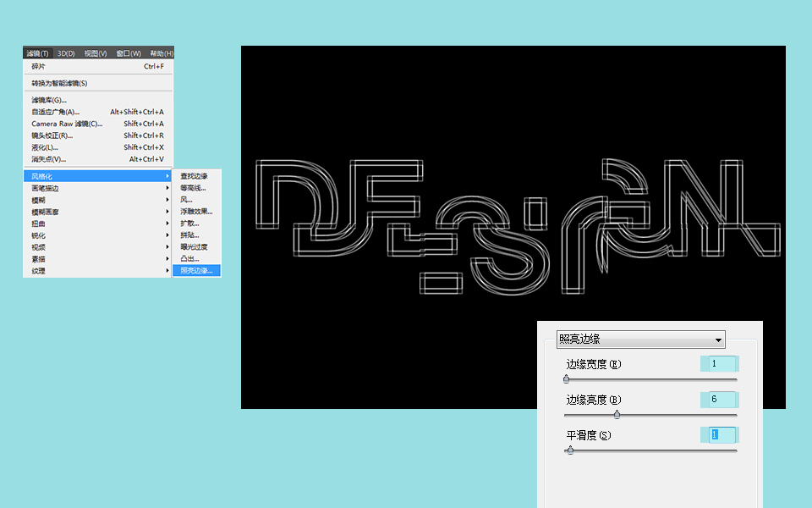Choose 转换为智能滤镜(S) from the filter menu
This screenshot has width=812, height=508.
[x=59, y=83]
